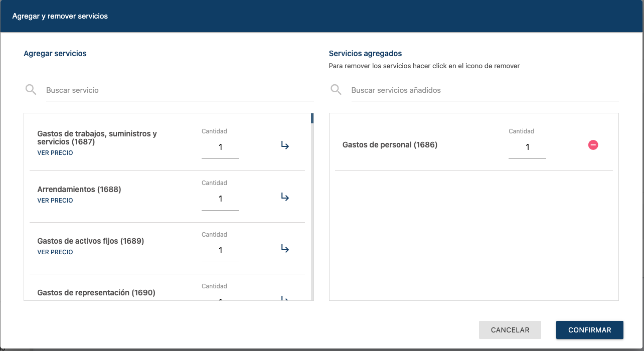Click search icon beside Buscar servicio
Screen dimensions: 644x351
[x=31, y=90]
